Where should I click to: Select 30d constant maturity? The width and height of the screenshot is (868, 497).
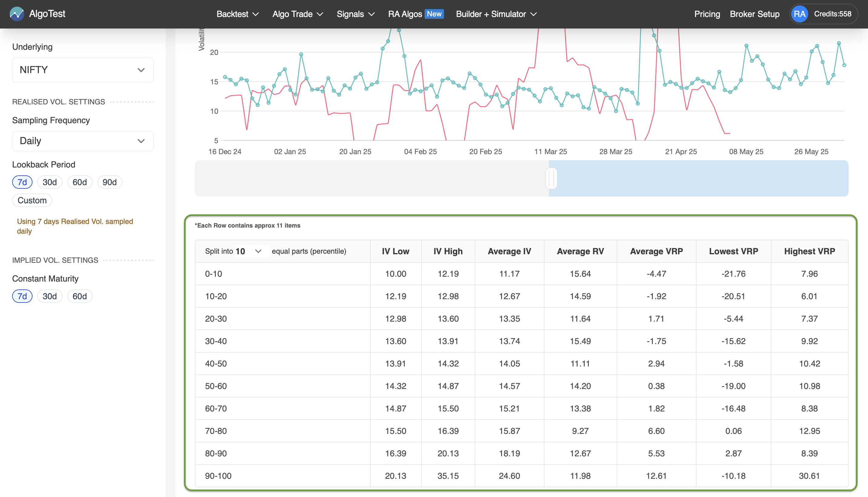(50, 296)
